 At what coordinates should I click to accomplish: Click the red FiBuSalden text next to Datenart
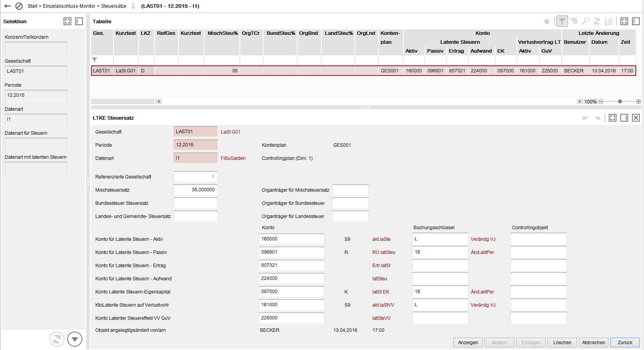pyautogui.click(x=233, y=158)
